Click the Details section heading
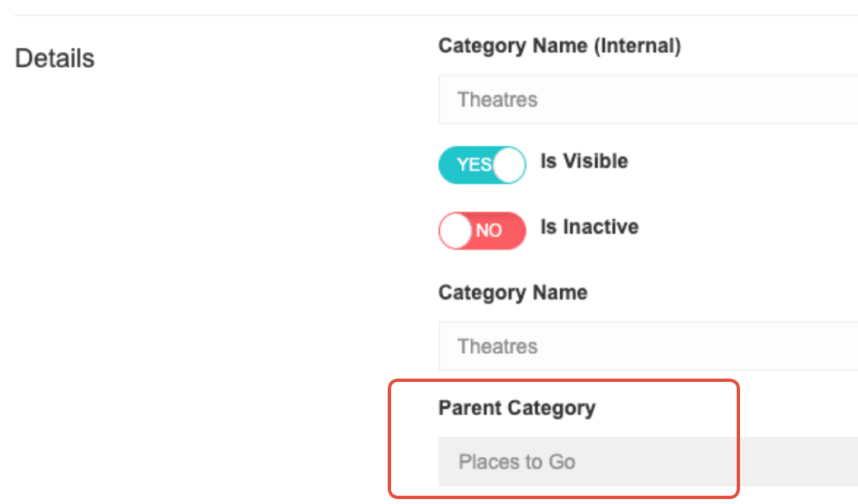The width and height of the screenshot is (858, 504). click(55, 59)
